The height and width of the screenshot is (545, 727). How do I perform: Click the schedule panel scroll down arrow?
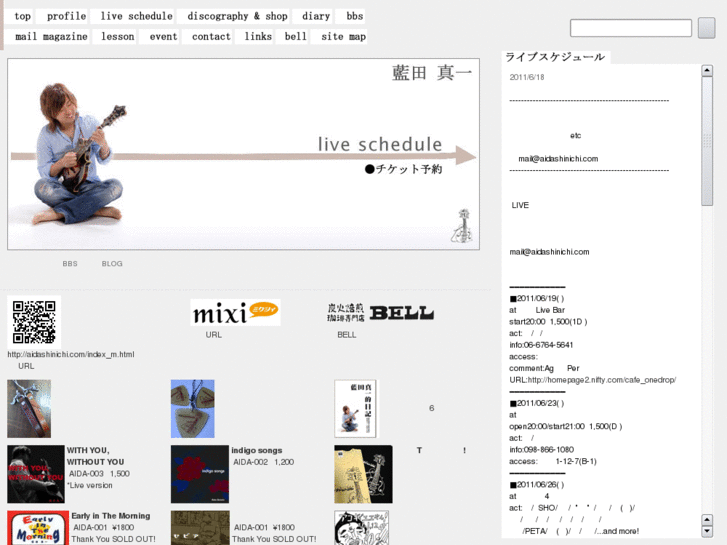pyautogui.click(x=707, y=531)
